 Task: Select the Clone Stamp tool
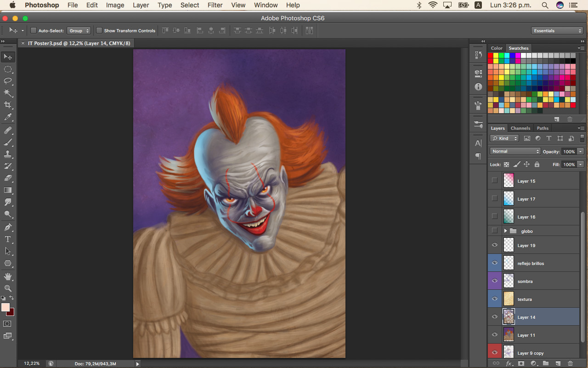[x=8, y=154]
